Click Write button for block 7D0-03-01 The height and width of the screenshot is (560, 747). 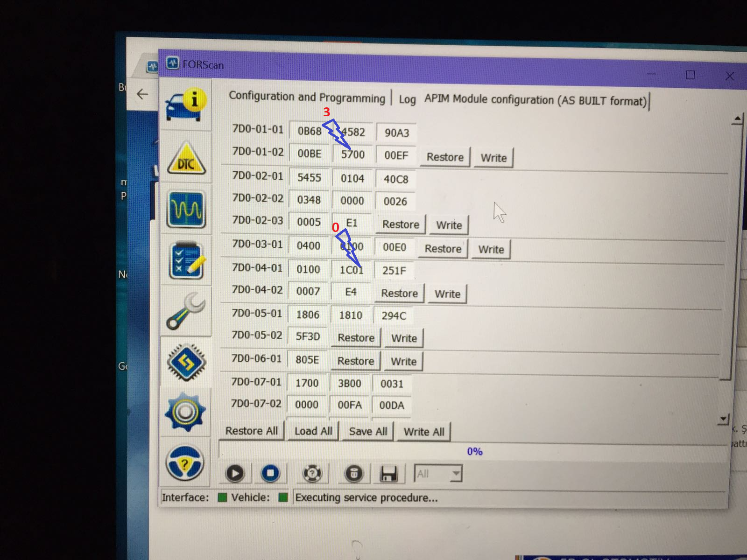pos(491,249)
